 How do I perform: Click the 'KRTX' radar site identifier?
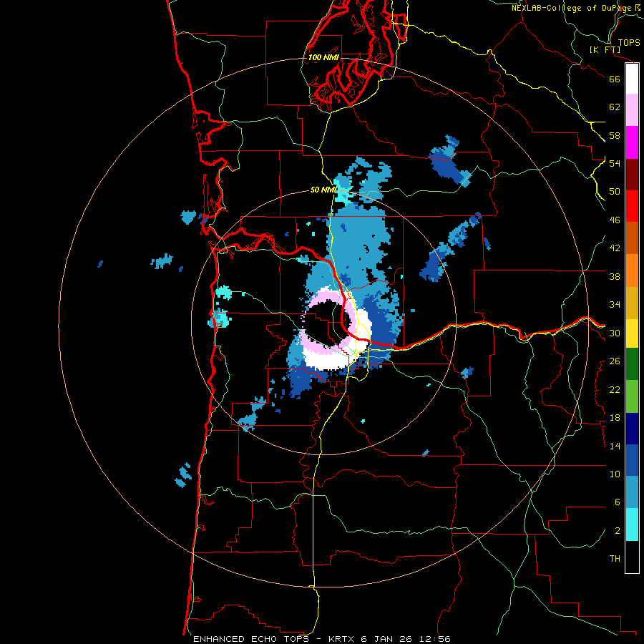341,639
